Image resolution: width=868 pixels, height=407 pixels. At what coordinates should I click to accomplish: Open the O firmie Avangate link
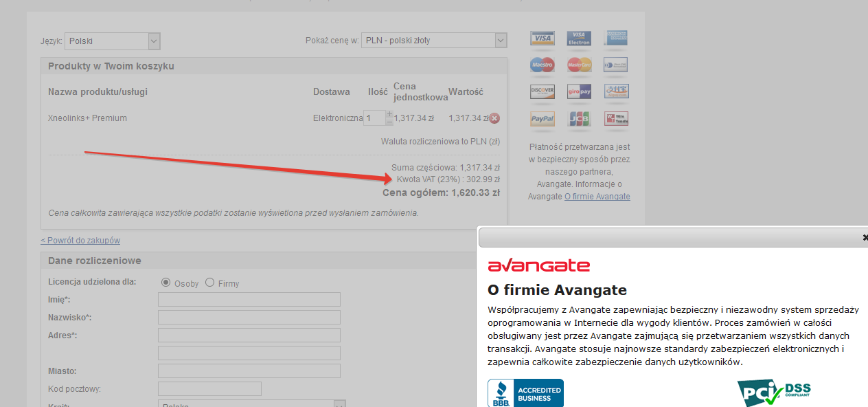coord(597,197)
